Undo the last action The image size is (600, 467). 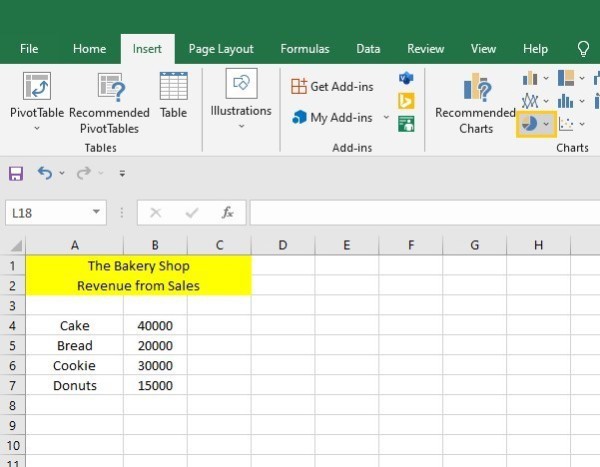coord(45,173)
